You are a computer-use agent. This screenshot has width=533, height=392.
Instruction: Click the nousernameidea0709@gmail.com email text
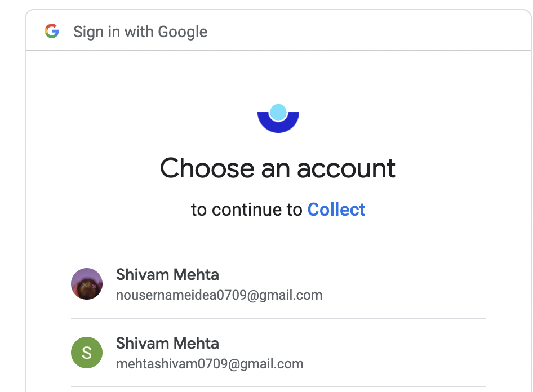click(x=219, y=295)
